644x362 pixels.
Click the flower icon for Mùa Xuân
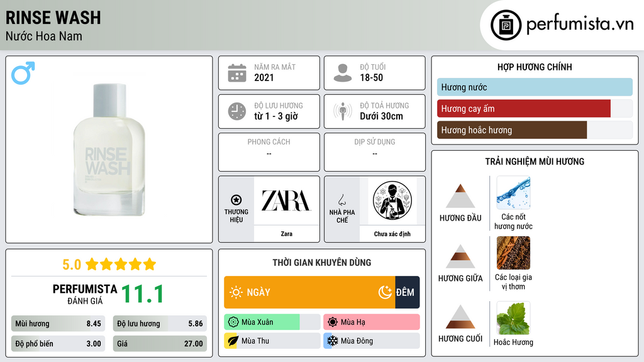[x=233, y=322]
